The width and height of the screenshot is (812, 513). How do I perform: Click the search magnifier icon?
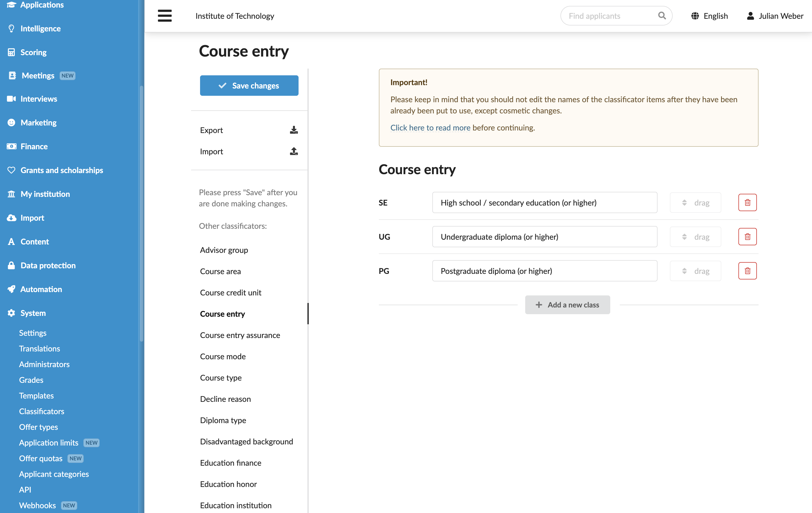click(662, 16)
